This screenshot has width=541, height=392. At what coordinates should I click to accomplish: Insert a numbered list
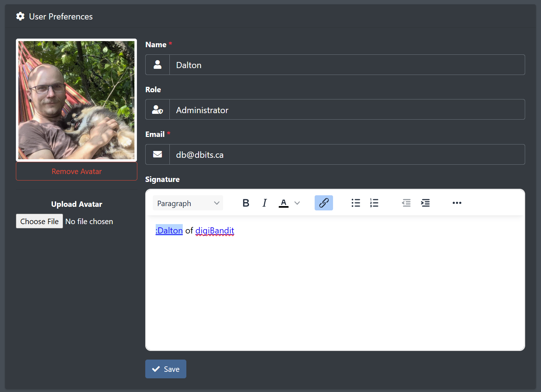pyautogui.click(x=374, y=203)
